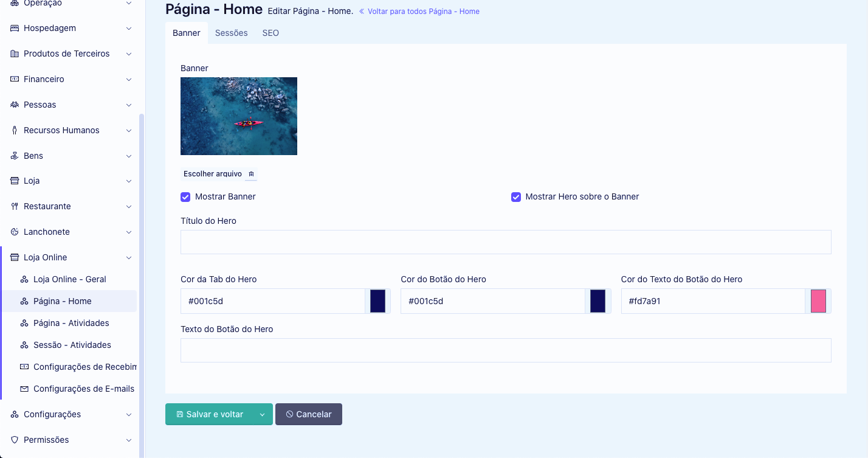868x458 pixels.
Task: Click the Título do Hero input field
Action: [x=505, y=242]
